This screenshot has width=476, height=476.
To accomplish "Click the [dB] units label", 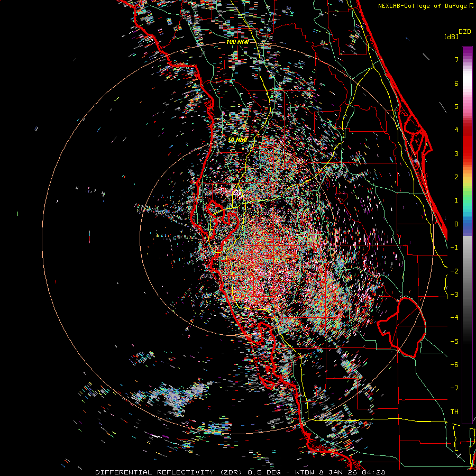I will pos(451,36).
